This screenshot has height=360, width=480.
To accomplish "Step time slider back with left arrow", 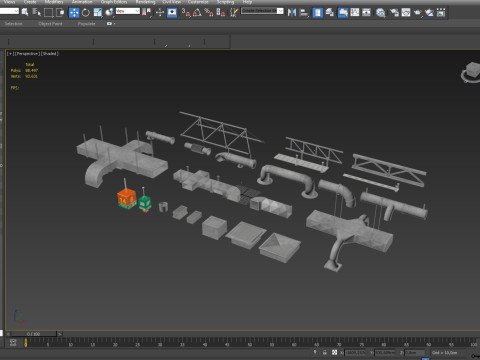I will [8, 334].
